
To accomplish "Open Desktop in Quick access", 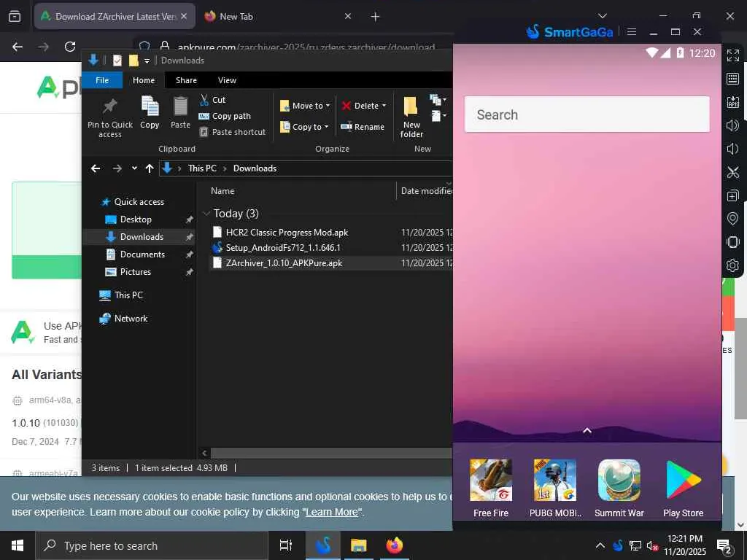I will tap(136, 219).
